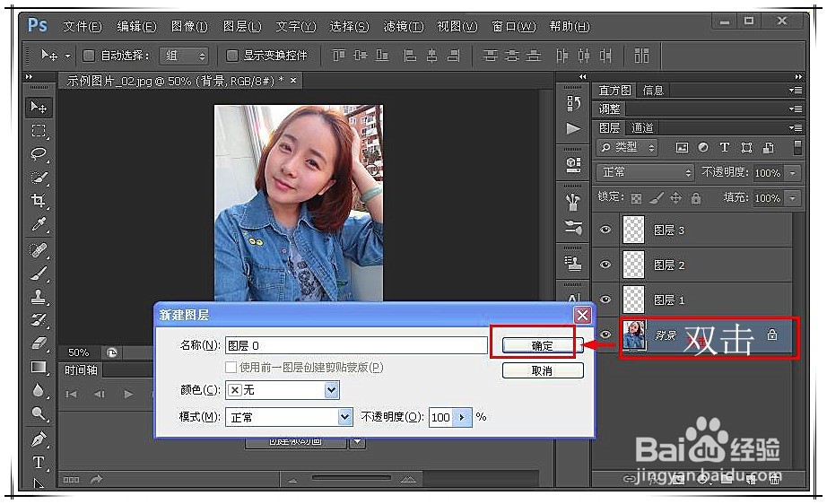
Task: Select the Gradient tool
Action: coord(39,367)
